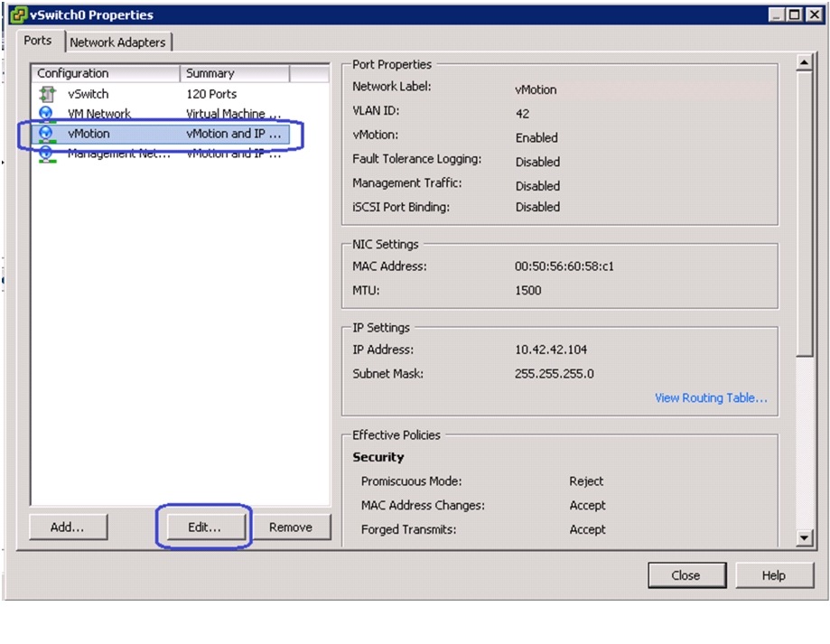The height and width of the screenshot is (644, 830).
Task: Click the subnet mask 255.255.255.0
Action: (555, 374)
